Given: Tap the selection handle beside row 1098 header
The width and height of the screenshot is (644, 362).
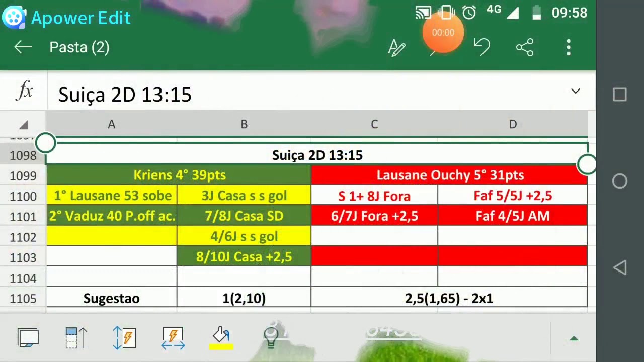Looking at the screenshot, I should click(46, 143).
